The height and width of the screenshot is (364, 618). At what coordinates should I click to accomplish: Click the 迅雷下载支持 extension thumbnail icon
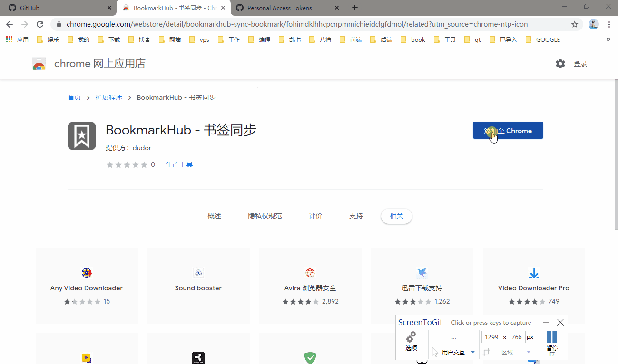422,273
